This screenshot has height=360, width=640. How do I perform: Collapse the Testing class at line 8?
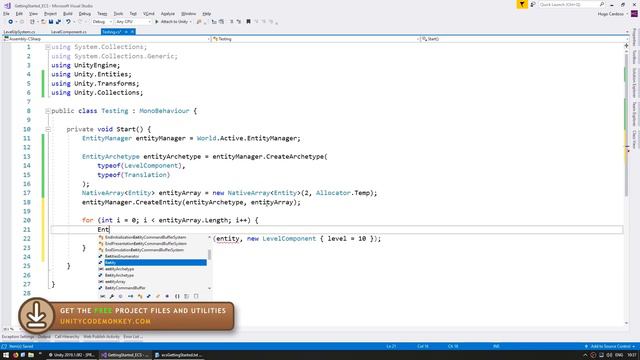[x=48, y=111]
